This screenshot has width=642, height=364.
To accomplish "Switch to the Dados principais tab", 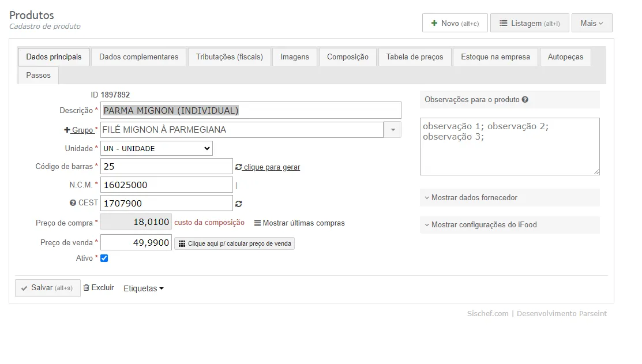I will tap(54, 57).
